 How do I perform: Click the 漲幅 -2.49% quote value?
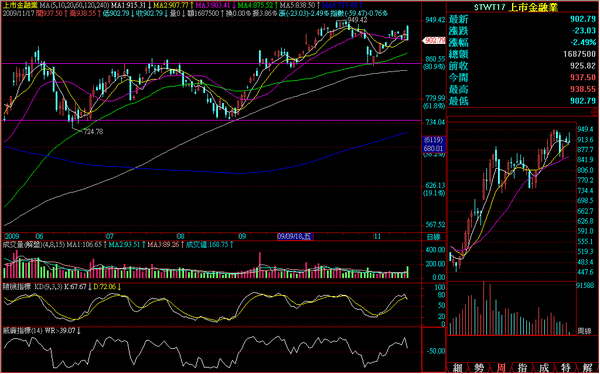(x=583, y=42)
